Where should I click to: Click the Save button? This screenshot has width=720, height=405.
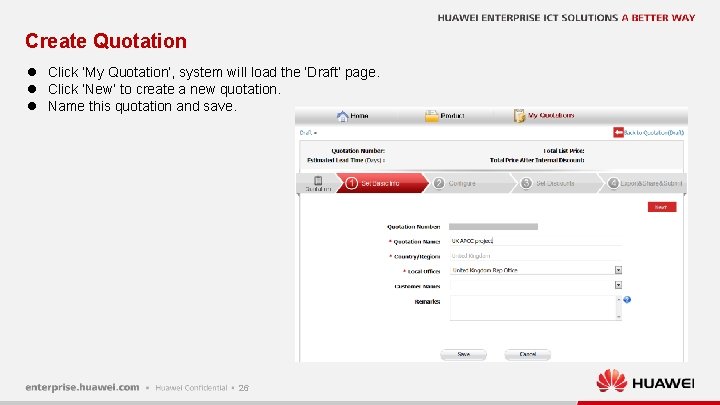pos(463,354)
